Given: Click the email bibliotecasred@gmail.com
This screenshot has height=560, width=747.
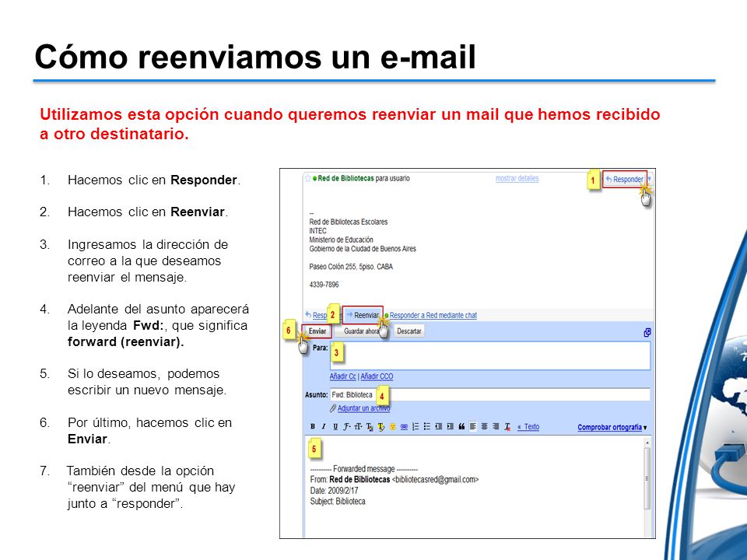Looking at the screenshot, I should 436,480.
